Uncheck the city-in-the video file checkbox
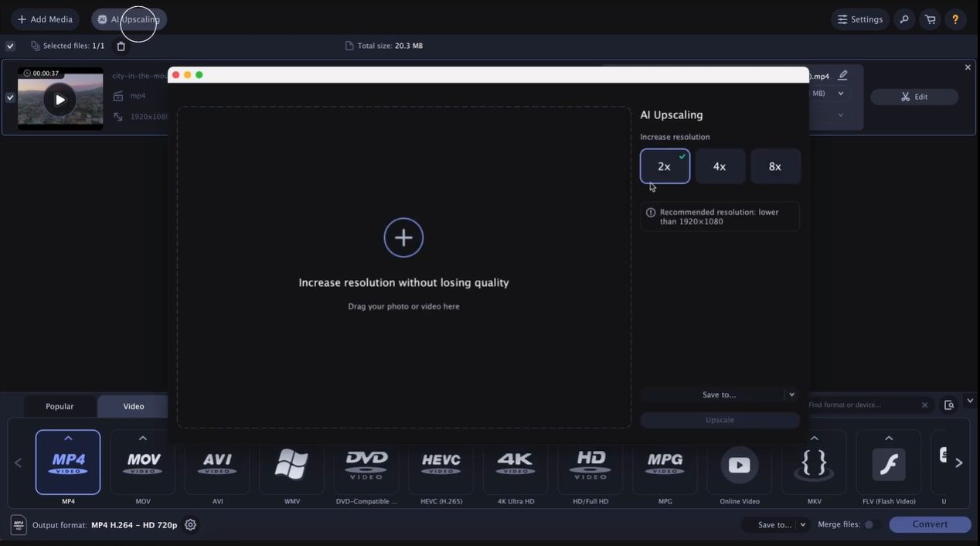 pos(9,98)
